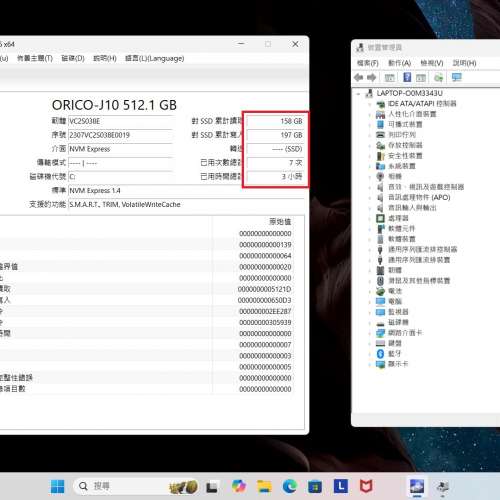Open 磁碟(D) menu in CrystalDiskInfo
500x500 pixels.
point(73,58)
